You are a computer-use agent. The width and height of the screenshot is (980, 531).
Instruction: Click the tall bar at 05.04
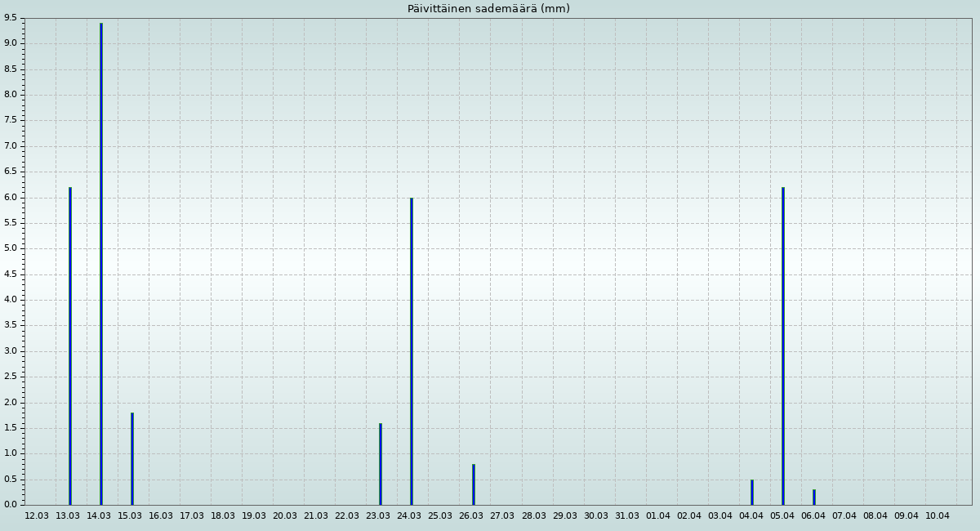[x=783, y=343]
